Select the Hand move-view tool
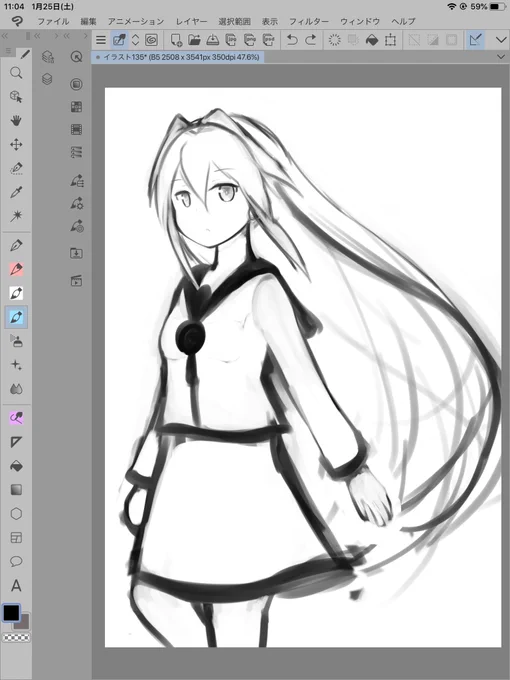The height and width of the screenshot is (680, 510). [x=16, y=121]
